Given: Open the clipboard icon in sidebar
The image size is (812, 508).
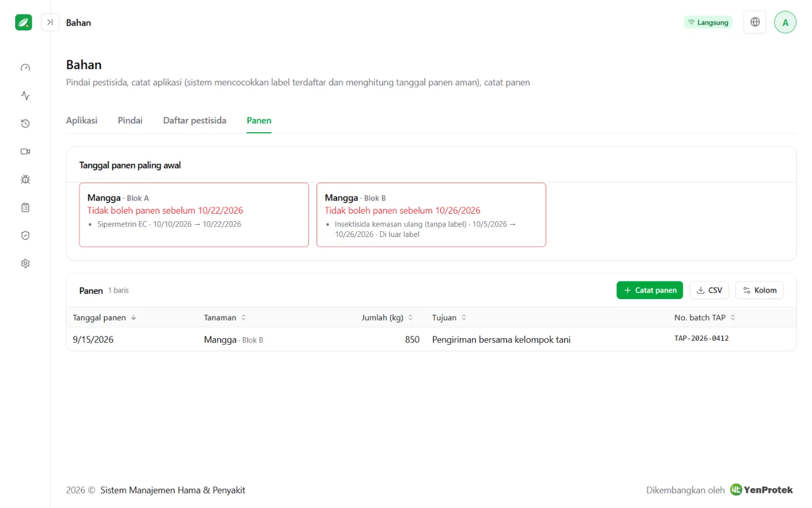Looking at the screenshot, I should pos(25,207).
